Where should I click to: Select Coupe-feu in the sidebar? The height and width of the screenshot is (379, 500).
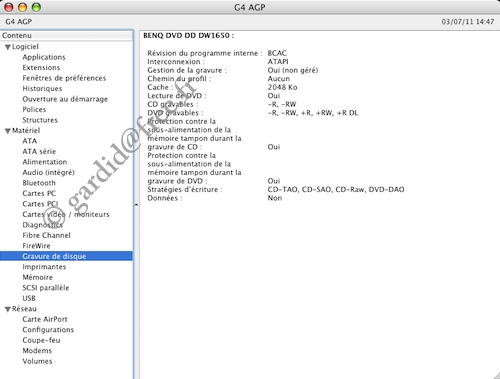[41, 340]
